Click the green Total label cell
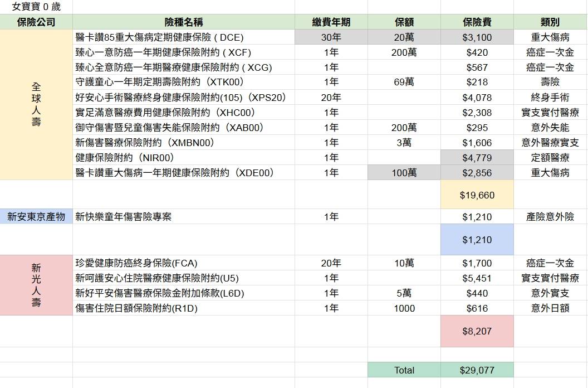 coord(404,370)
